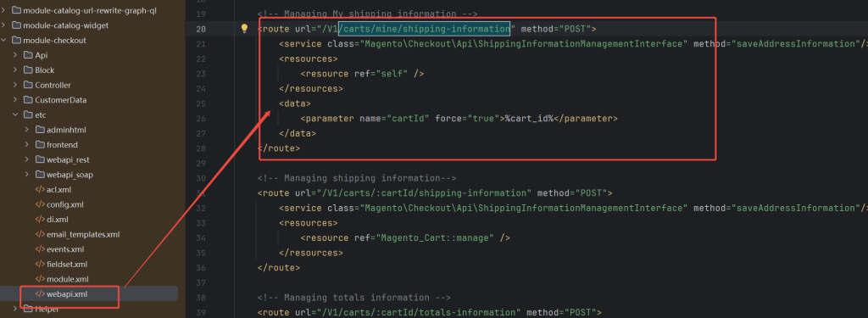Click the webapi_soap folder icon

pyautogui.click(x=41, y=175)
